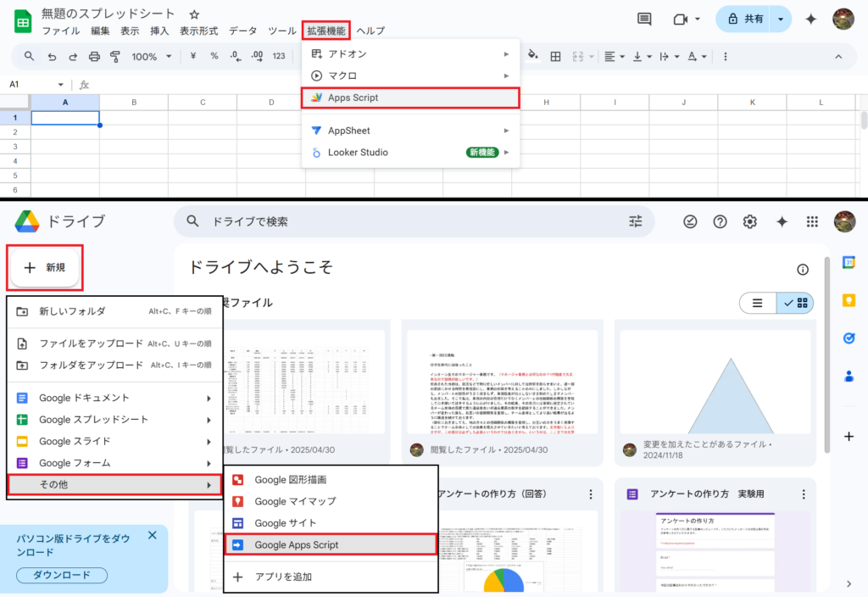Click the ドライブで検索 search field

tap(414, 221)
